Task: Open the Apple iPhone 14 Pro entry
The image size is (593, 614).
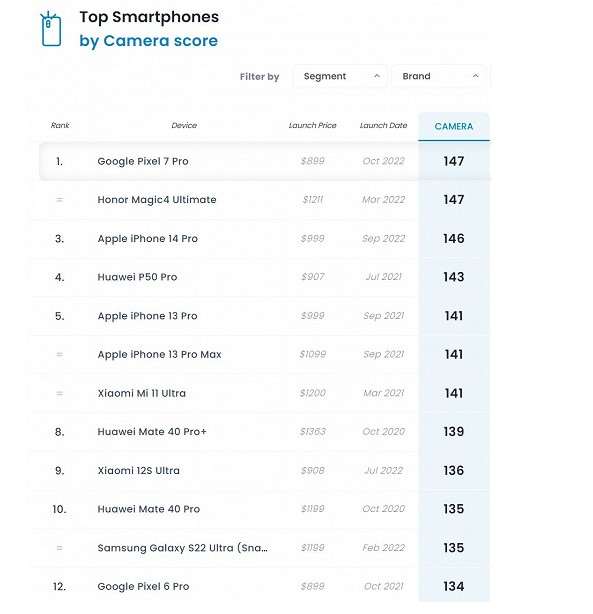Action: point(148,238)
